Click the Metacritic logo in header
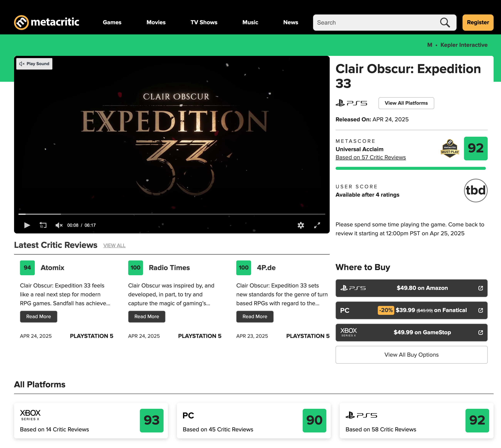The image size is (501, 448). [47, 22]
